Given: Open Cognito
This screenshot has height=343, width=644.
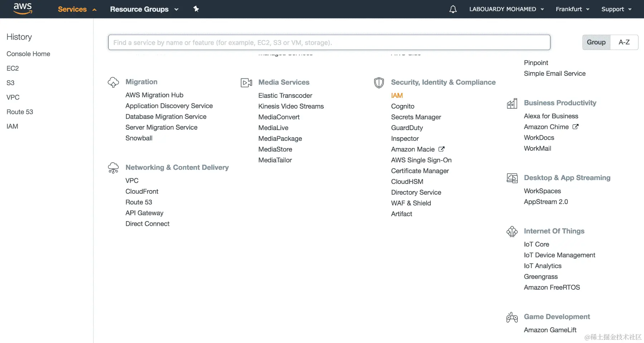Looking at the screenshot, I should [402, 106].
